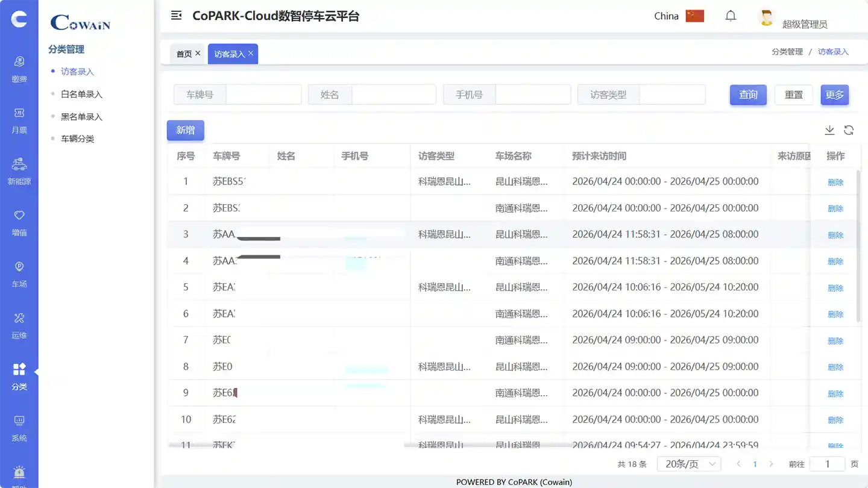
Task: Open the 车场 parking lot section
Action: pos(19,275)
